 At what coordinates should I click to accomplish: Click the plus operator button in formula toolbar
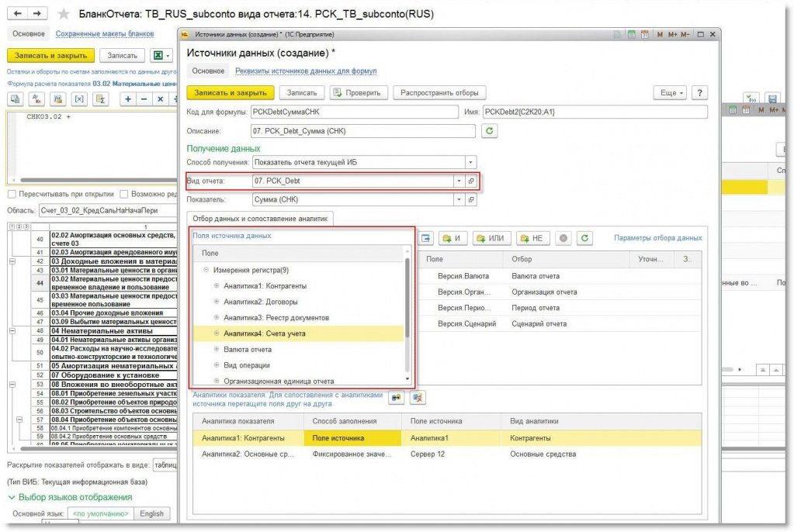[x=127, y=99]
